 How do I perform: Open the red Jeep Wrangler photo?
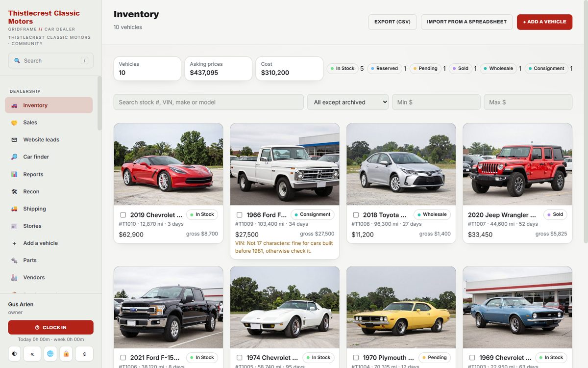tap(517, 164)
